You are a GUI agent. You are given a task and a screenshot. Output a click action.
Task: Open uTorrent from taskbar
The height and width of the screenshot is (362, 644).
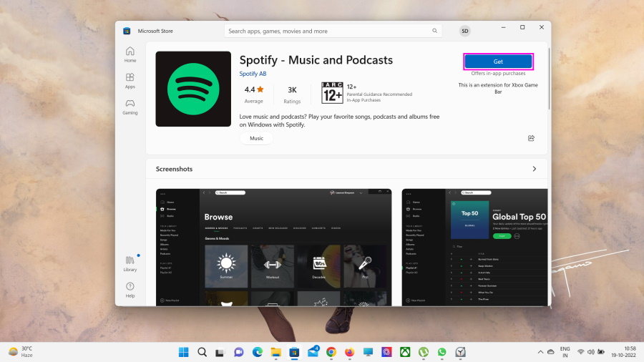pos(424,352)
